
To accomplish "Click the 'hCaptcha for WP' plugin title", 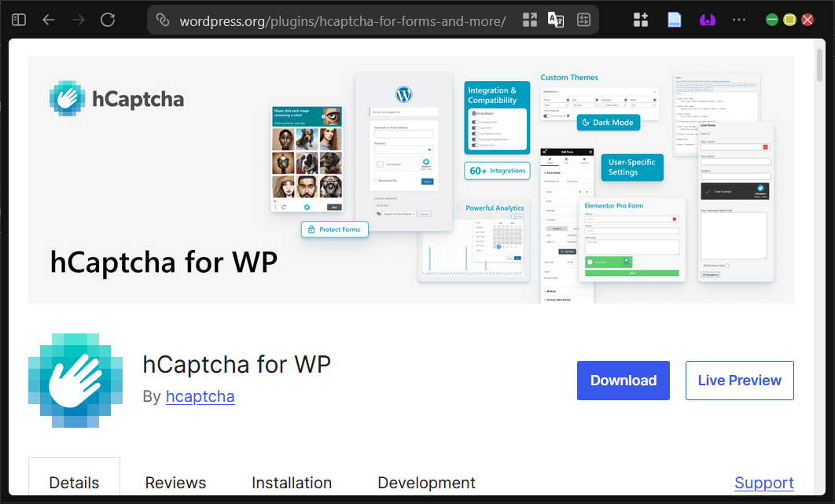I will [237, 364].
